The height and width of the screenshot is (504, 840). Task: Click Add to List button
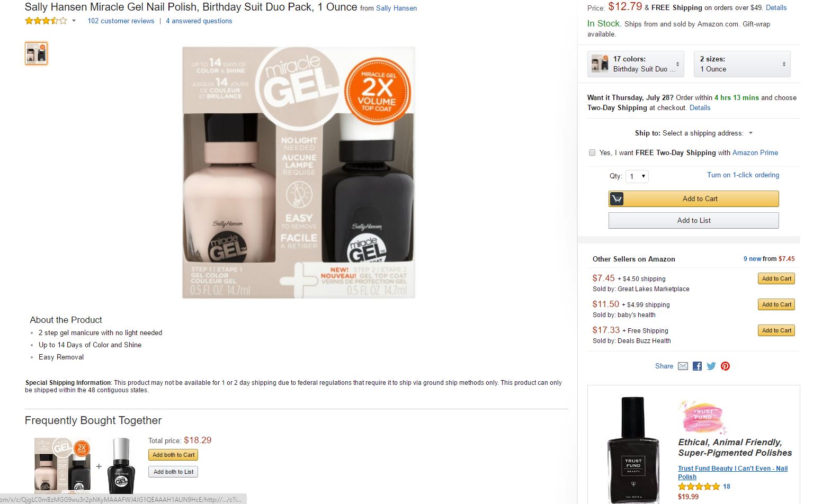pos(693,221)
